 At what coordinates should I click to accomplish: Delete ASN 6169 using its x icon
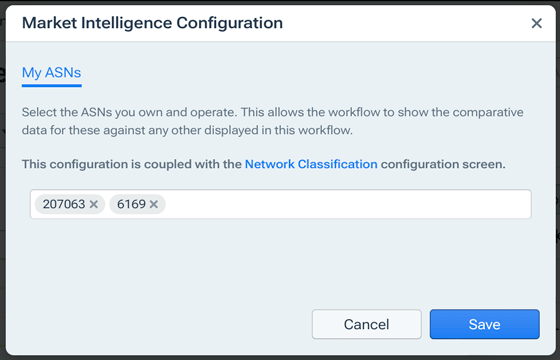point(154,204)
